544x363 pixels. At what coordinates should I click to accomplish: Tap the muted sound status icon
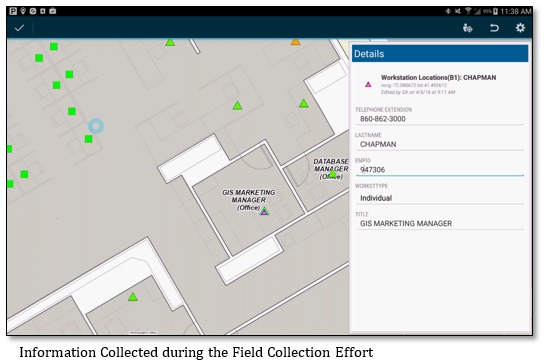pos(458,11)
